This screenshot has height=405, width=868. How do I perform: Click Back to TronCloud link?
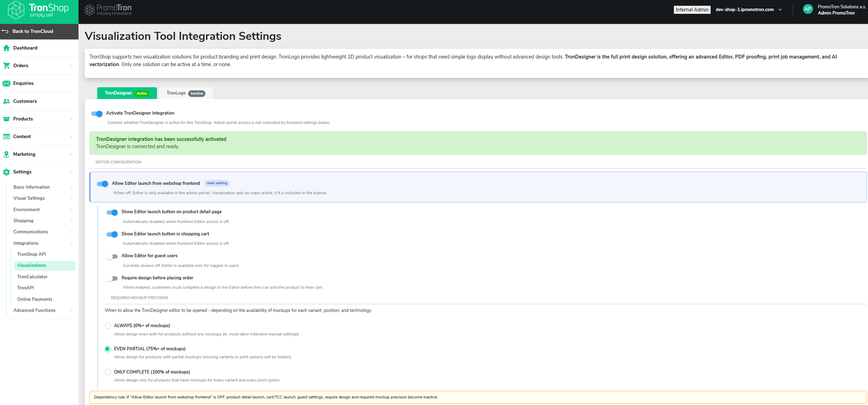(x=33, y=31)
